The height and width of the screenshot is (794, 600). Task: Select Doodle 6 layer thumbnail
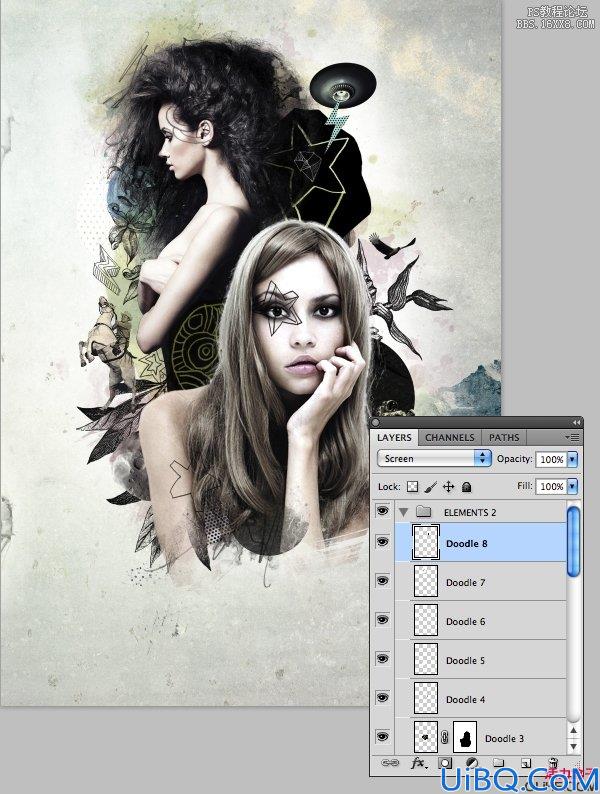click(x=426, y=620)
